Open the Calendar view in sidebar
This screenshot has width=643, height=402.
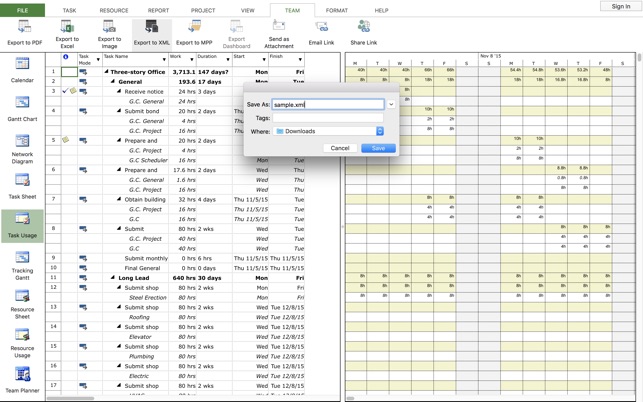22,70
